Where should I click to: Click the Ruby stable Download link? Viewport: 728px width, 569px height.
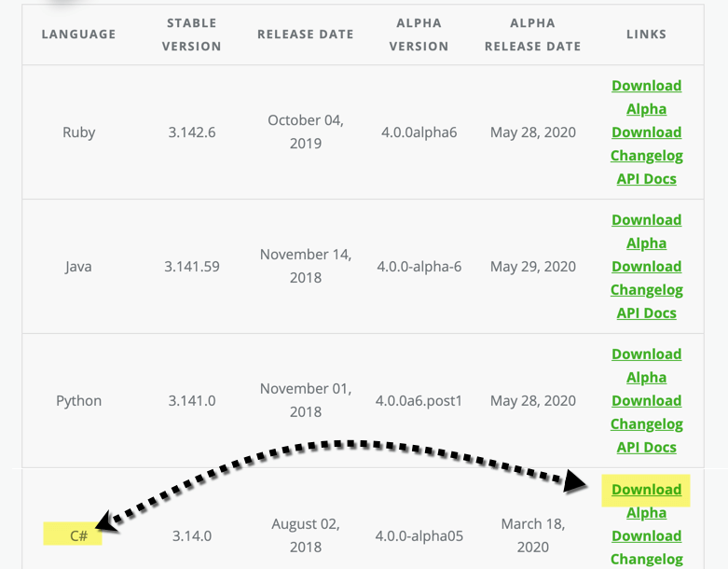(x=646, y=86)
